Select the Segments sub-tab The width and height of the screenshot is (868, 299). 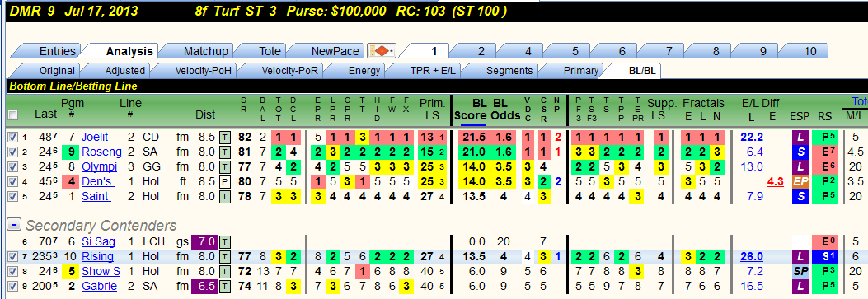click(509, 71)
